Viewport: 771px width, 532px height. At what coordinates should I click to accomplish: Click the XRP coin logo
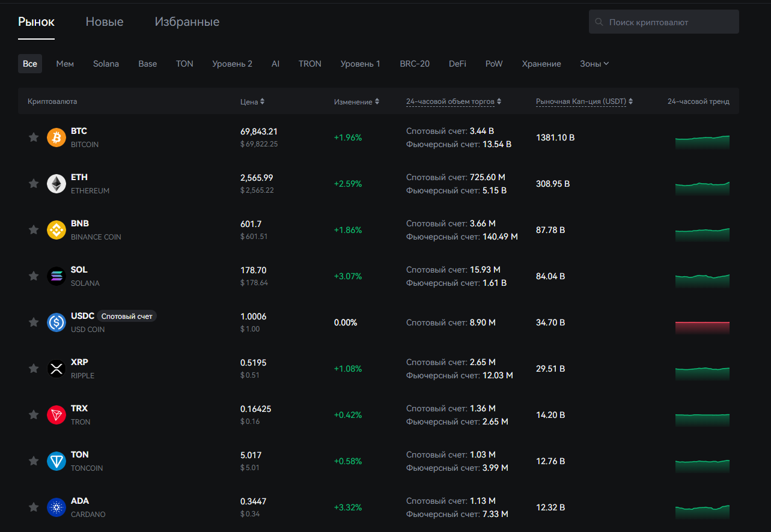click(56, 369)
